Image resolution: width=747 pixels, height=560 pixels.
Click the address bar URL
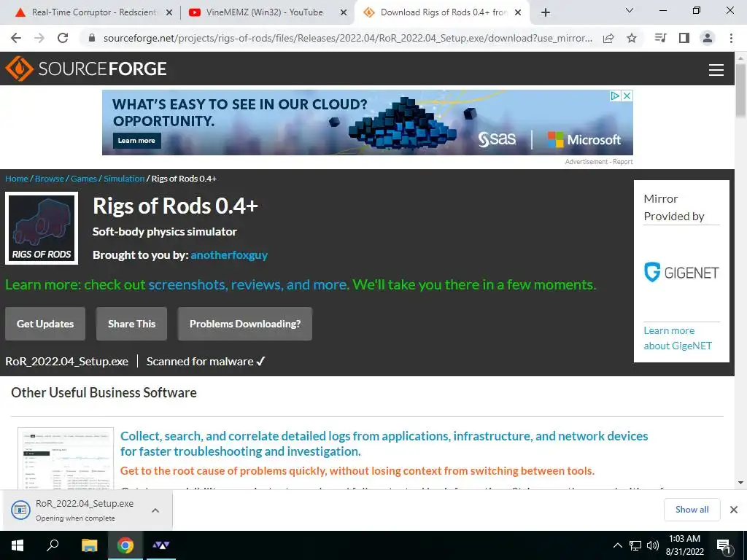pyautogui.click(x=348, y=38)
